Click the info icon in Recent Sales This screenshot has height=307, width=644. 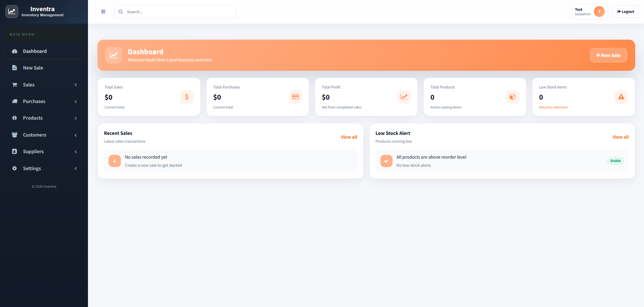pyautogui.click(x=115, y=161)
